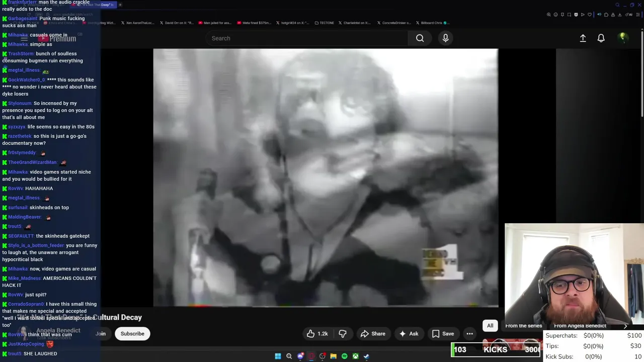644x362 pixels.
Task: Open 'Xen AaronTheLoc...' bookmark
Action: coord(137,23)
